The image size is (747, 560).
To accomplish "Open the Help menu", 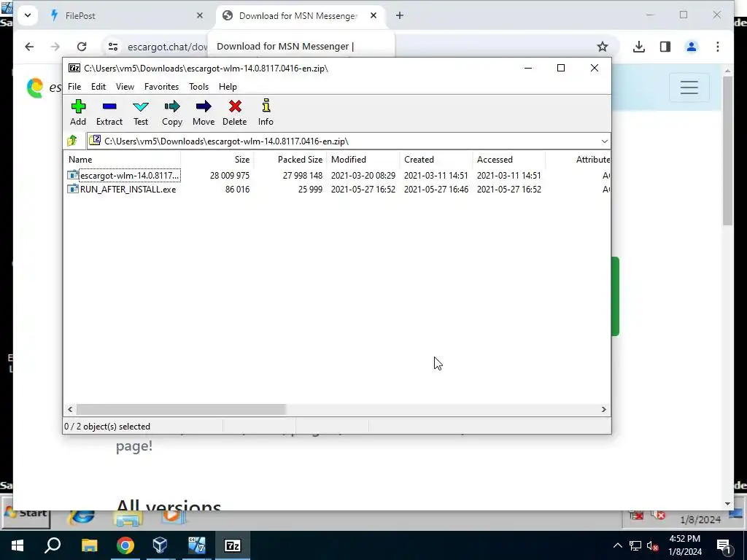I will click(228, 87).
